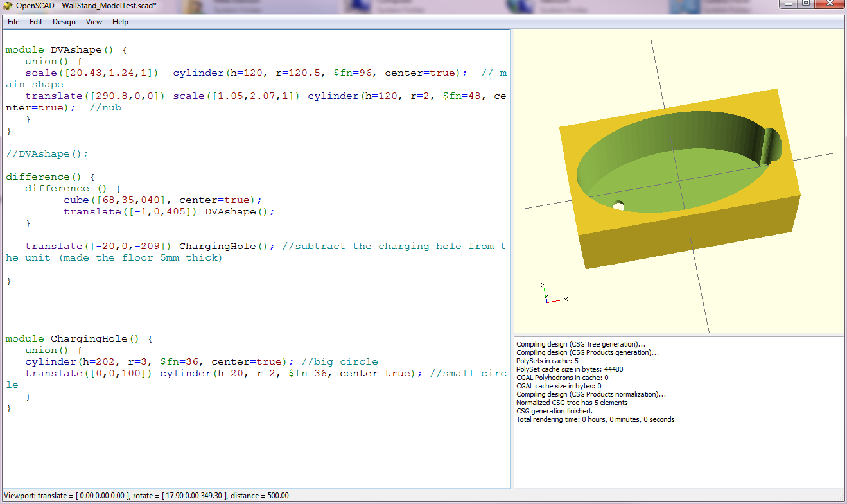Click 'translate([-1,0,405]) DVAshape();' line
847x504 pixels.
(x=170, y=211)
